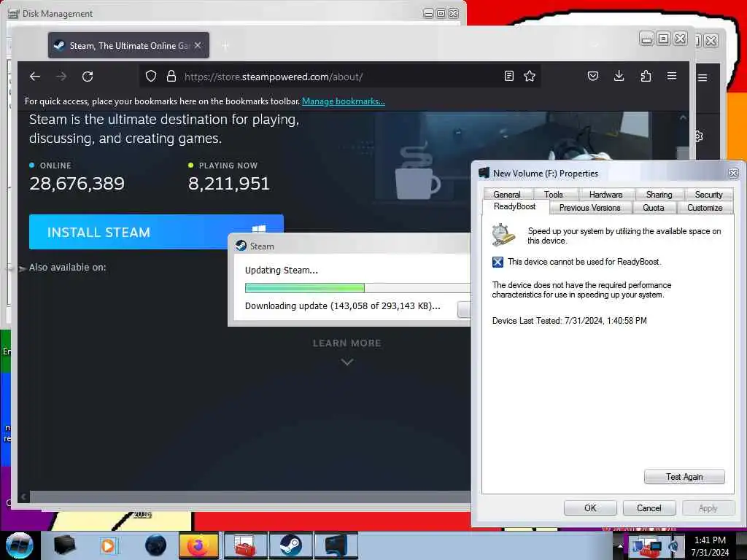Click the INSTALL STEAM button
Image resolution: width=747 pixels, height=560 pixels.
click(x=156, y=232)
